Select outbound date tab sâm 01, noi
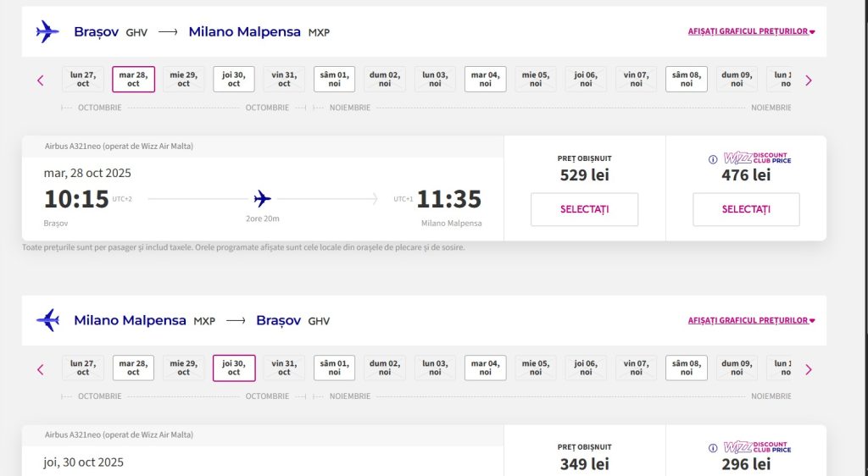The height and width of the screenshot is (476, 868). pyautogui.click(x=334, y=79)
